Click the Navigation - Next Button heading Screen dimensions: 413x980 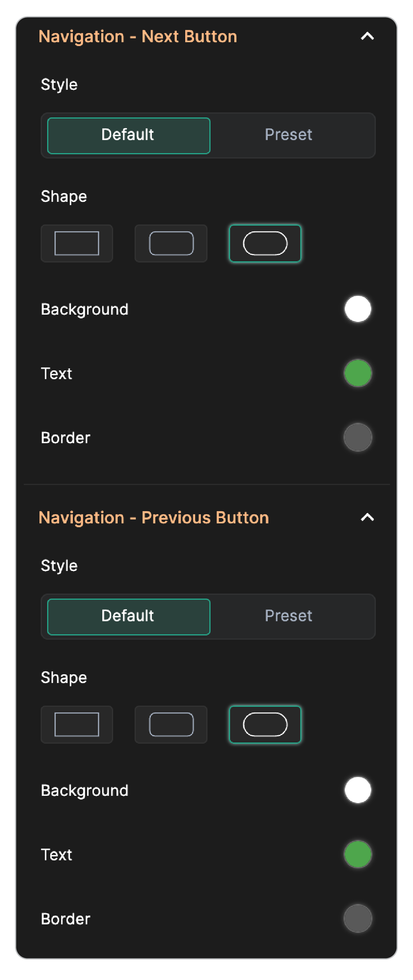(x=138, y=37)
